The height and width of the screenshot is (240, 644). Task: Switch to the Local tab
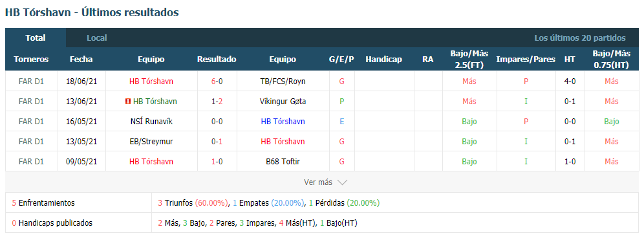coord(96,38)
